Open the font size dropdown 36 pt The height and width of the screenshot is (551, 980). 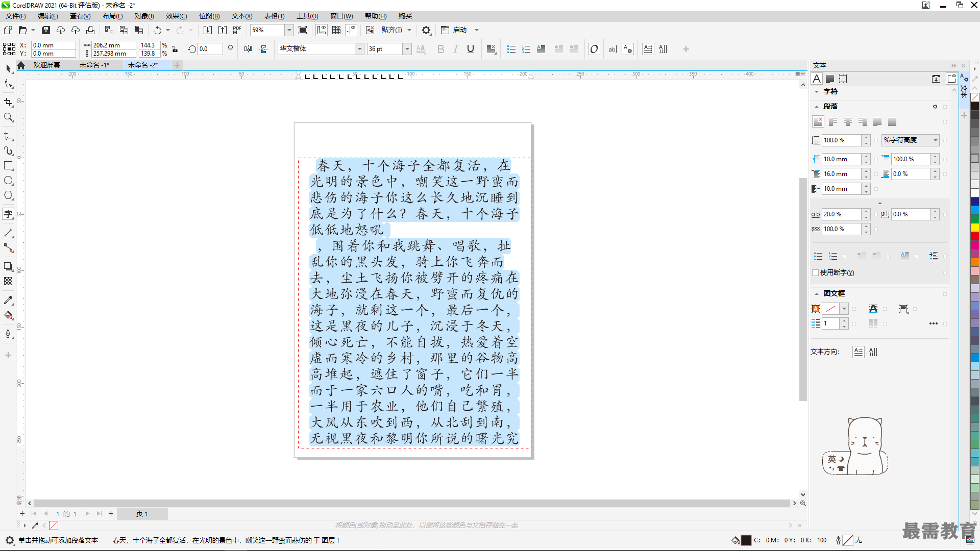point(407,48)
